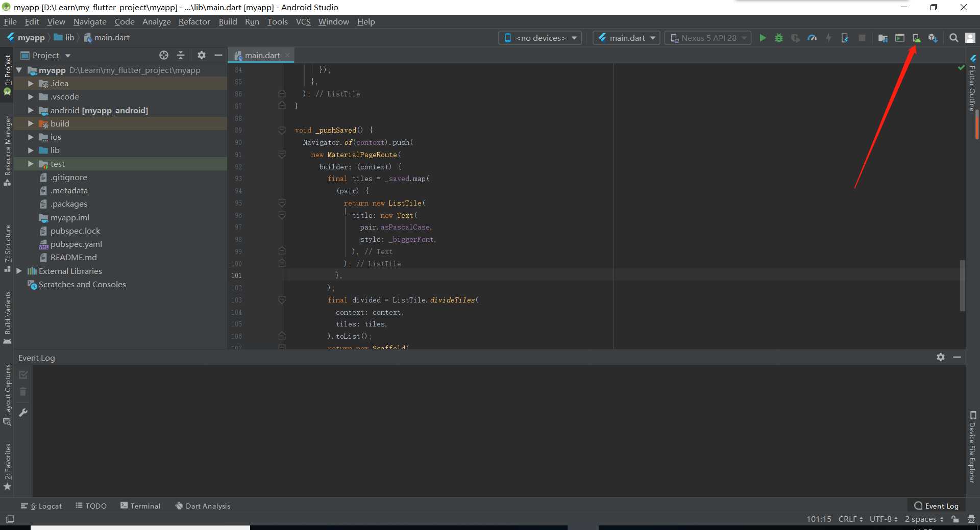
Task: Toggle the 2: Favorites side tab
Action: (7, 467)
